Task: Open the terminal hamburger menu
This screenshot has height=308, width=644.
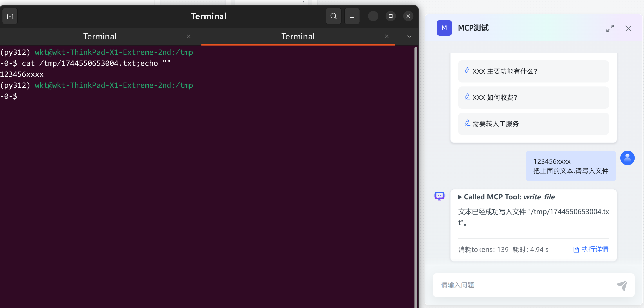Action: (x=352, y=16)
